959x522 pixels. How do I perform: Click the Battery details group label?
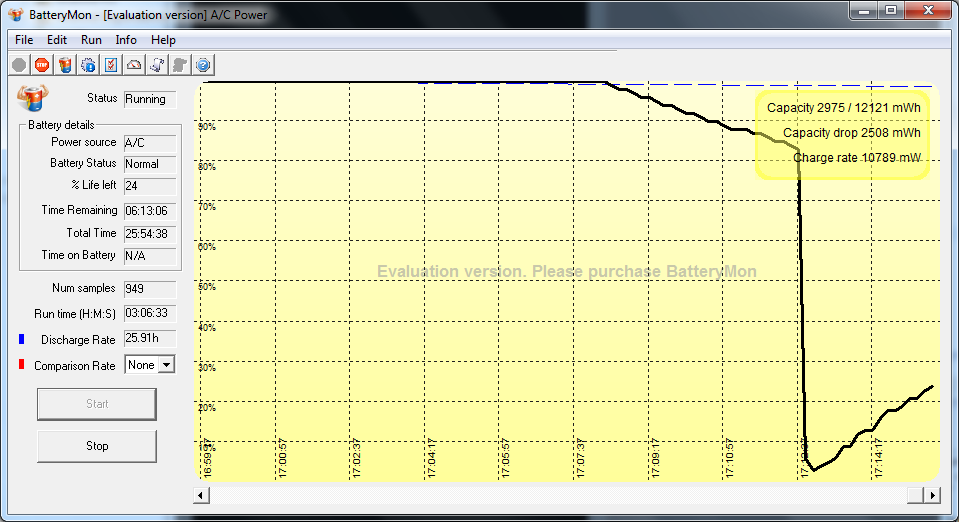point(61,125)
